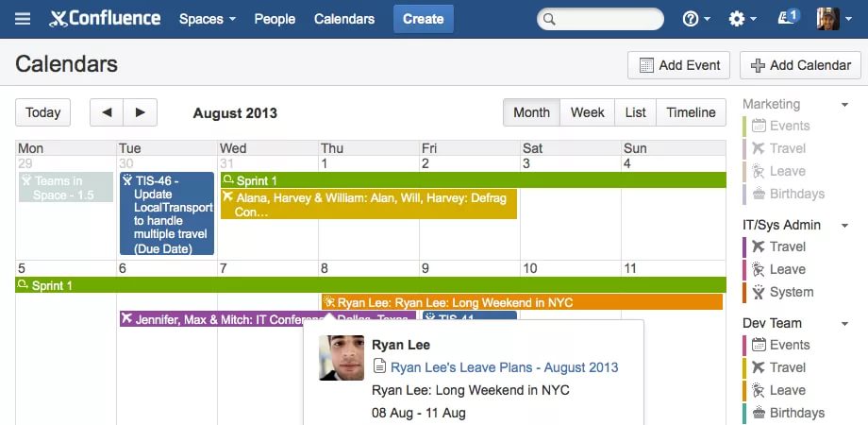Open the hamburger sidebar menu icon
This screenshot has width=868, height=425.
(x=23, y=19)
